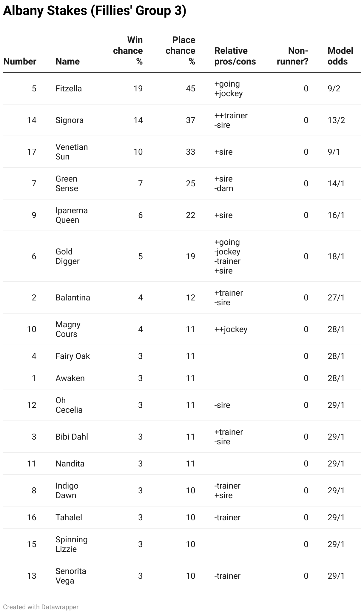364x614 pixels.
Task: Click the 9/2 model odds value
Action: click(334, 89)
